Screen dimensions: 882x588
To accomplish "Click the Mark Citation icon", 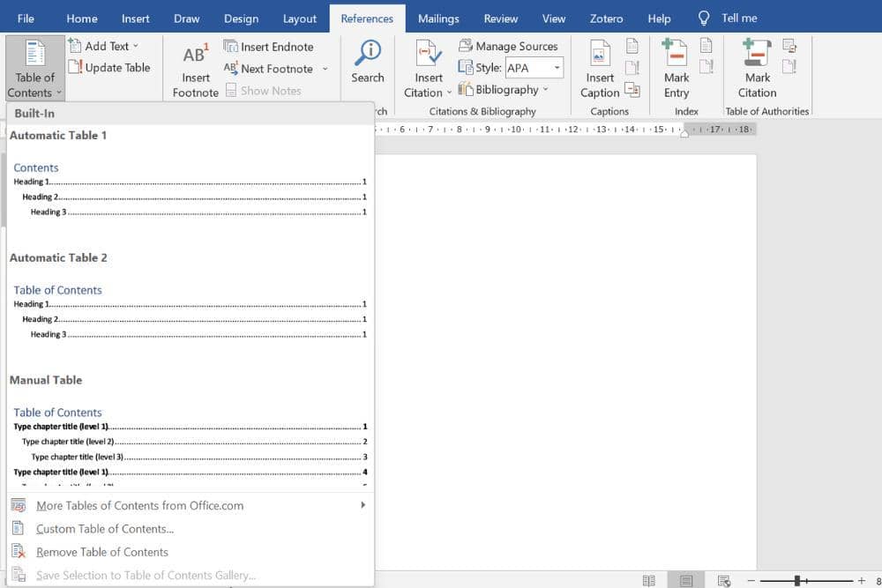I will pyautogui.click(x=757, y=55).
